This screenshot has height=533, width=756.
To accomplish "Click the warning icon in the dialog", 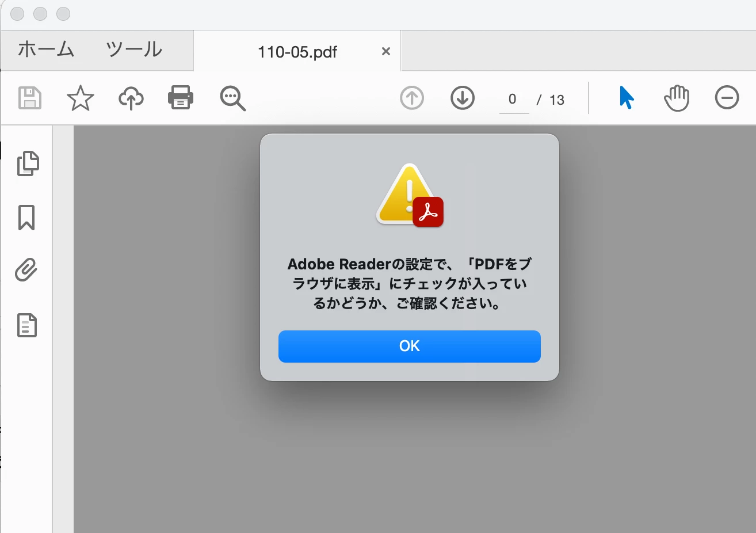I will click(x=410, y=195).
